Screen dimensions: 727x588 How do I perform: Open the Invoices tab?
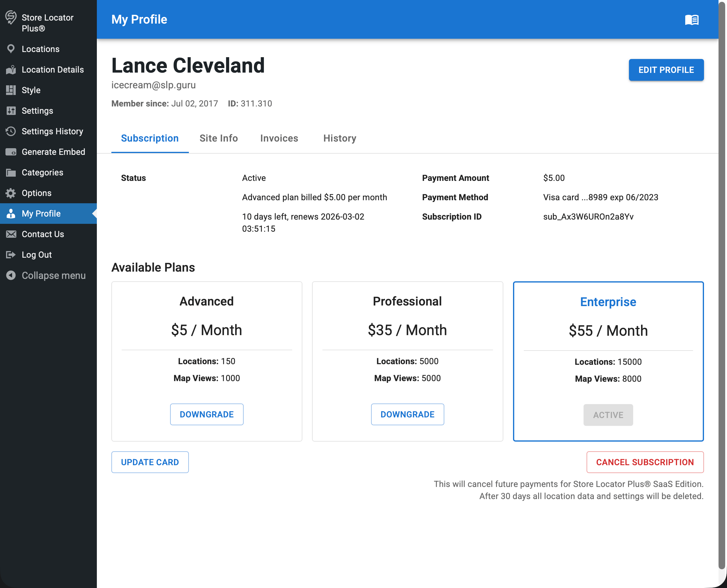(279, 138)
